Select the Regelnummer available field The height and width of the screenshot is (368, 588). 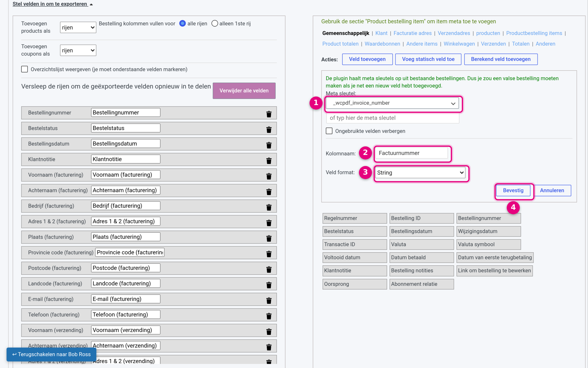click(354, 218)
